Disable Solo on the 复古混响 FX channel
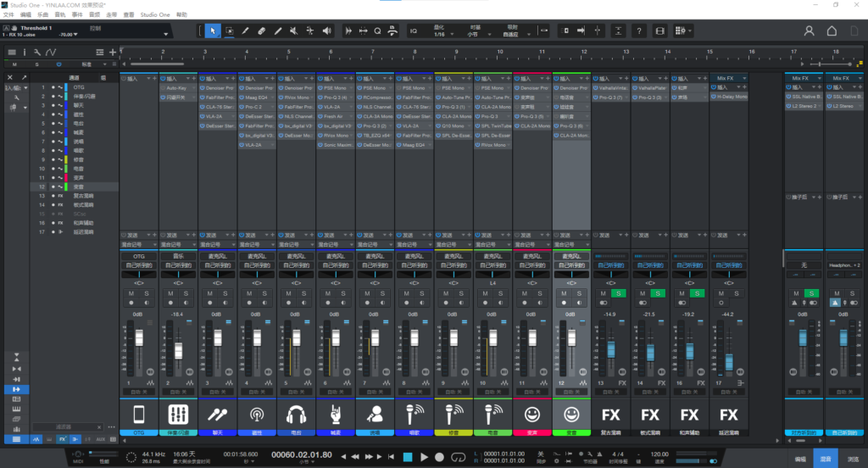868x468 pixels. pos(617,293)
